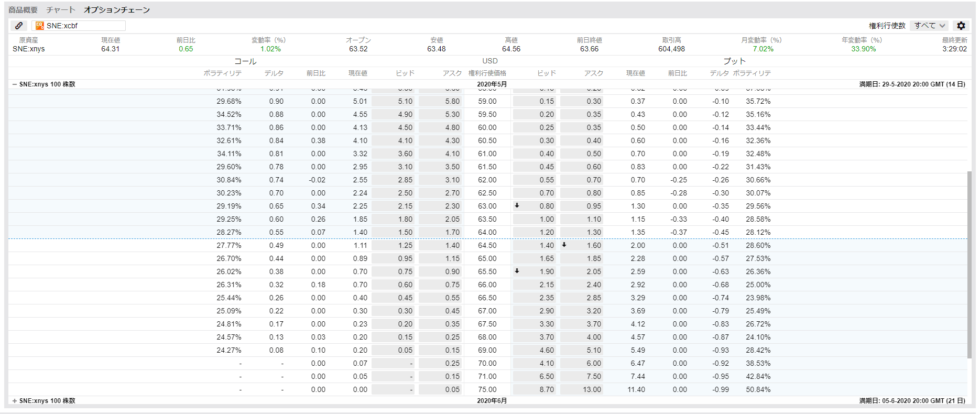Click the orange instrument icon beside SNE:xcbf
The width and height of the screenshot is (980, 414).
(x=40, y=26)
